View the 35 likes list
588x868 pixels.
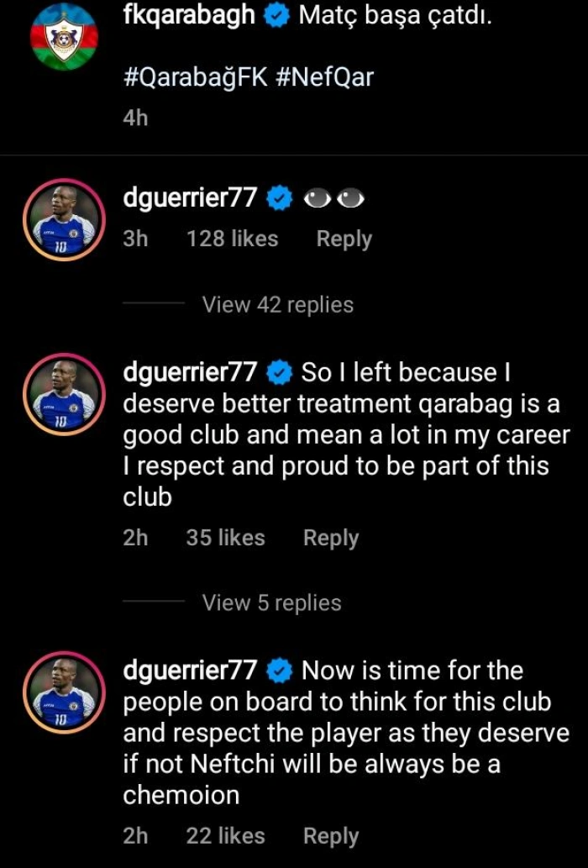click(x=225, y=538)
